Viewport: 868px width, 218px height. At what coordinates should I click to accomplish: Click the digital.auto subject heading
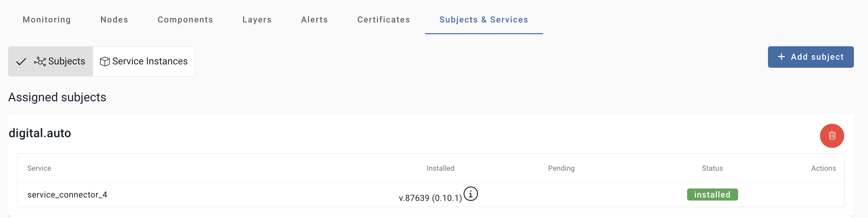click(40, 133)
